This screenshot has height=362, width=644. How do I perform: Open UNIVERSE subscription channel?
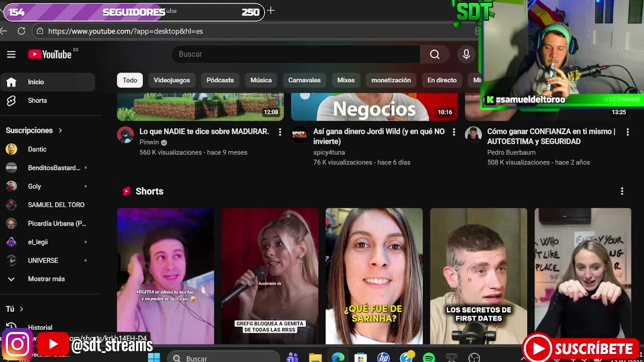(x=47, y=261)
